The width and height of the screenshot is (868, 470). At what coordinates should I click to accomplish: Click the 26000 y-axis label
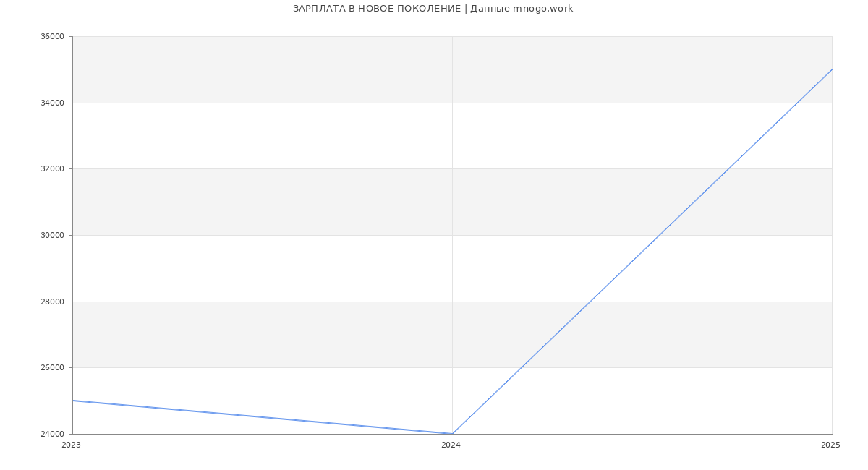coord(52,368)
